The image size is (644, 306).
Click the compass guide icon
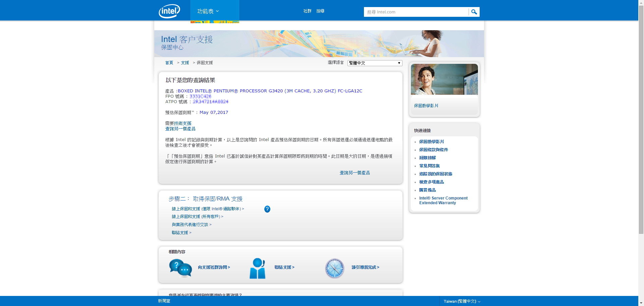coord(334,268)
